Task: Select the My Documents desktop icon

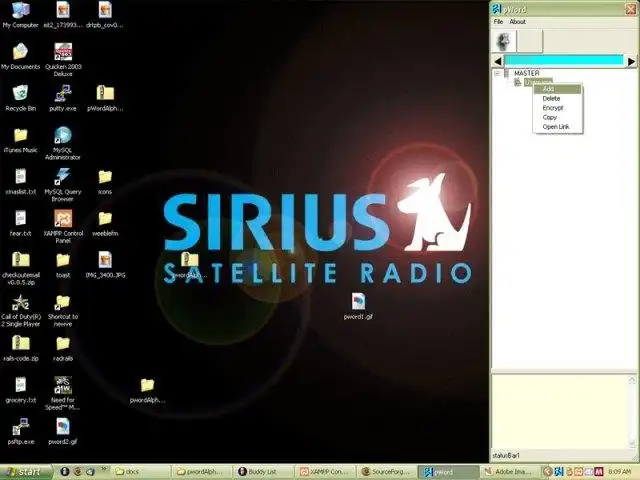Action: click(x=20, y=56)
